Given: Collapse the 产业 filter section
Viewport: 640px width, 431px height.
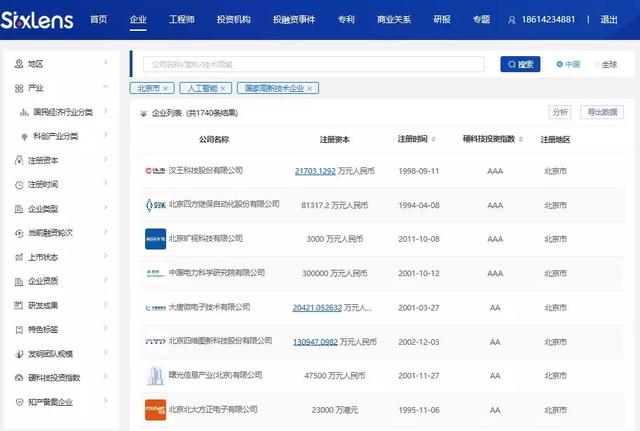Looking at the screenshot, I should tap(106, 87).
